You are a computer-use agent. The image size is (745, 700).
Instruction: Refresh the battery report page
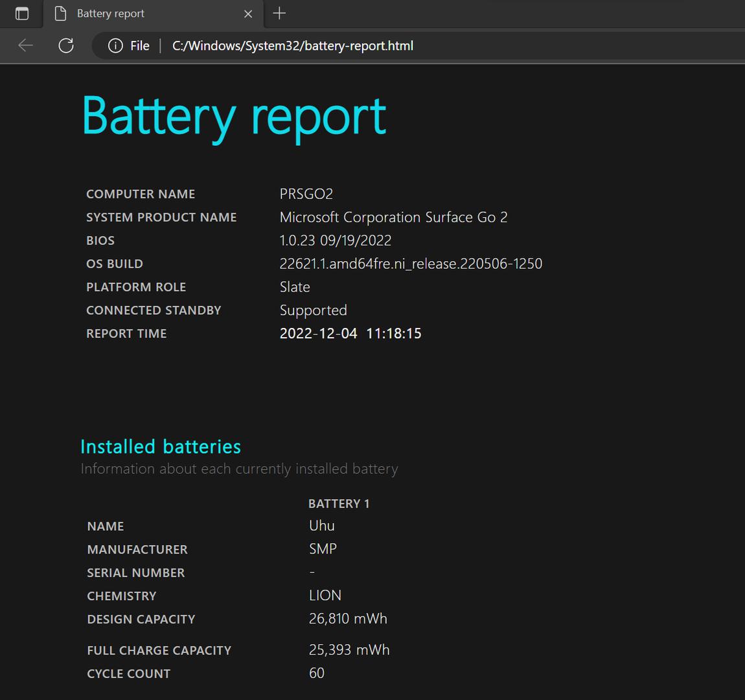point(66,45)
